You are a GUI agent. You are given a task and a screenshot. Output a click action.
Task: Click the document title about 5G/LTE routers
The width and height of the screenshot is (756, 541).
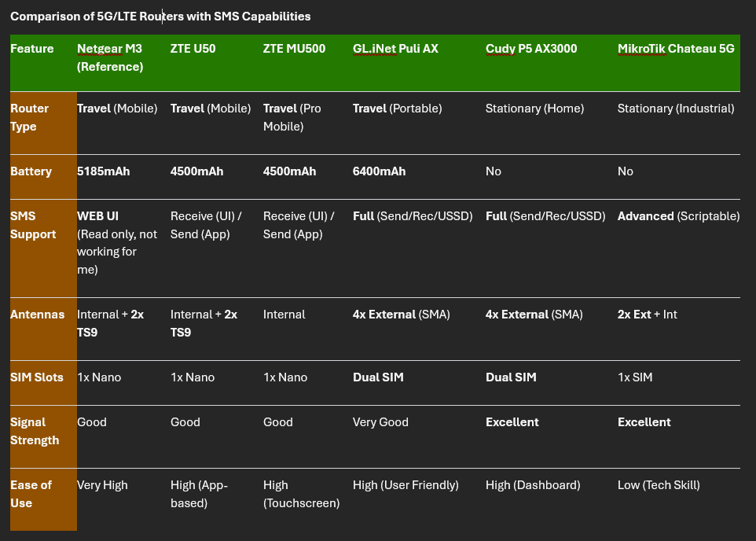pyautogui.click(x=160, y=16)
